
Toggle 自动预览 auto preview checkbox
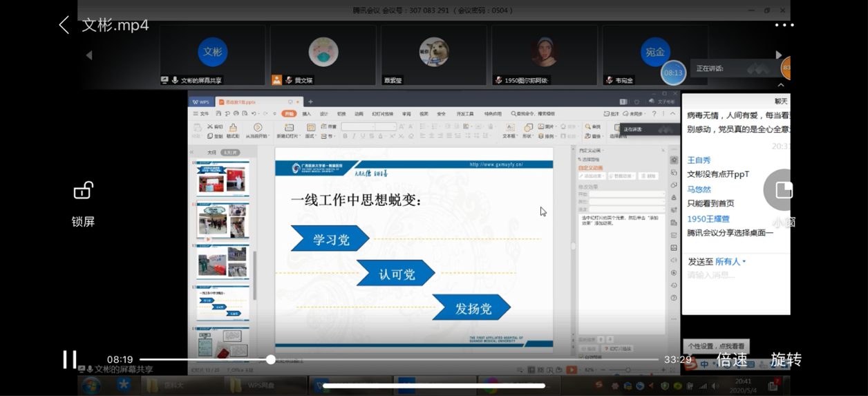click(x=581, y=357)
